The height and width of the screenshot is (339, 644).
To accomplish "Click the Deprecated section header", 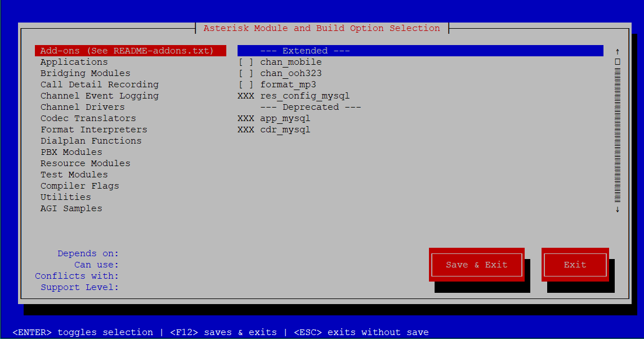I will (x=311, y=107).
